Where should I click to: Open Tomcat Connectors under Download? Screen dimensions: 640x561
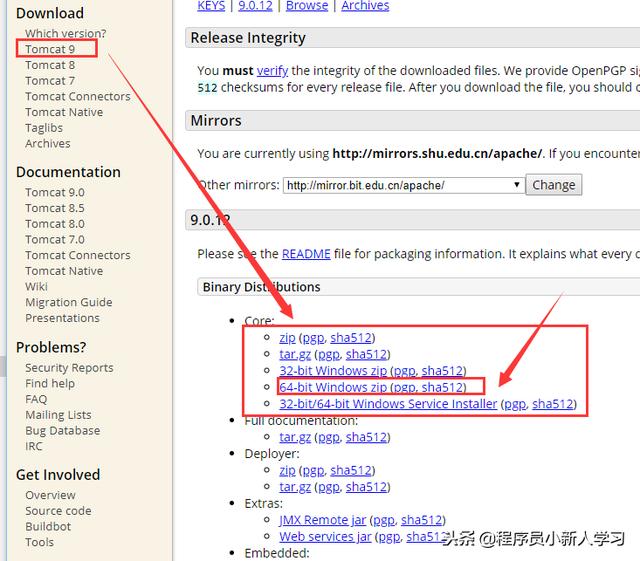(x=78, y=96)
